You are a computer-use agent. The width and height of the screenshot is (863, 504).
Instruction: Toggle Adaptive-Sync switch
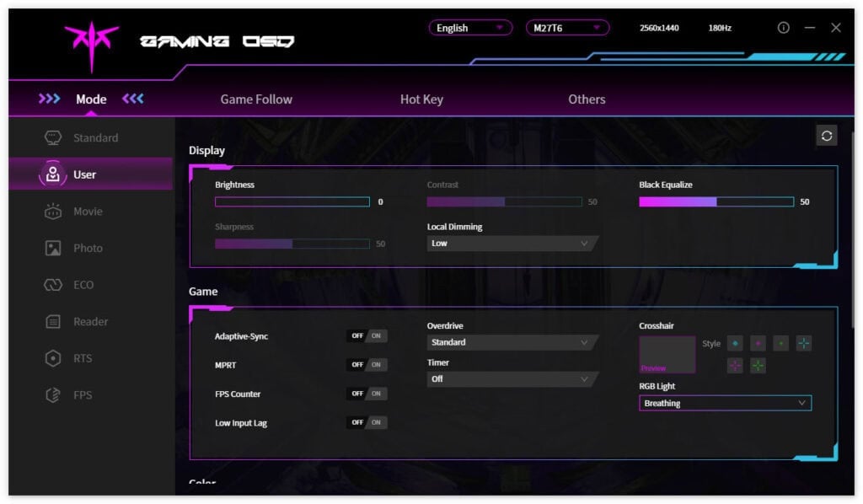point(367,335)
